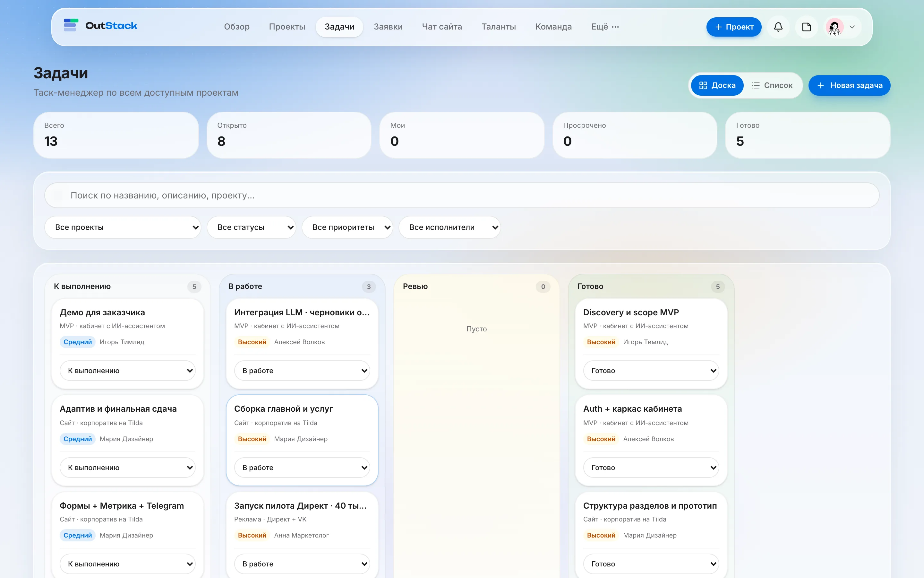This screenshot has width=924, height=578.
Task: Click the Ревью column header
Action: (415, 286)
